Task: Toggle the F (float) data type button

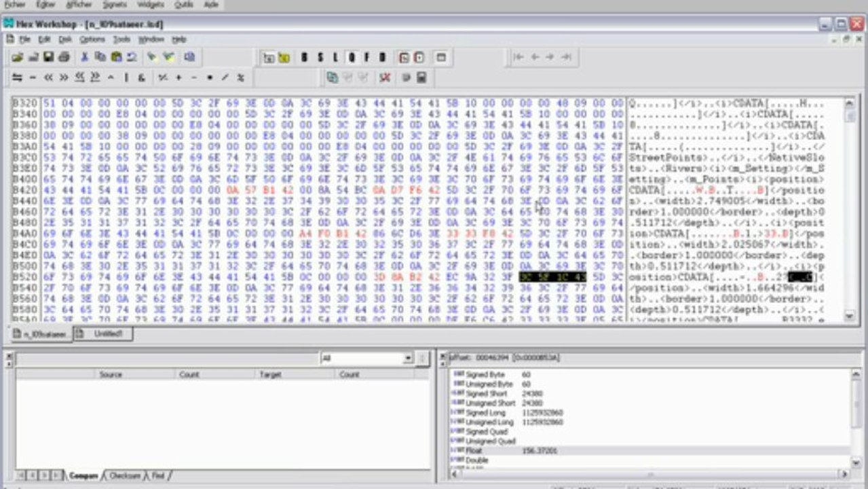Action: [367, 58]
